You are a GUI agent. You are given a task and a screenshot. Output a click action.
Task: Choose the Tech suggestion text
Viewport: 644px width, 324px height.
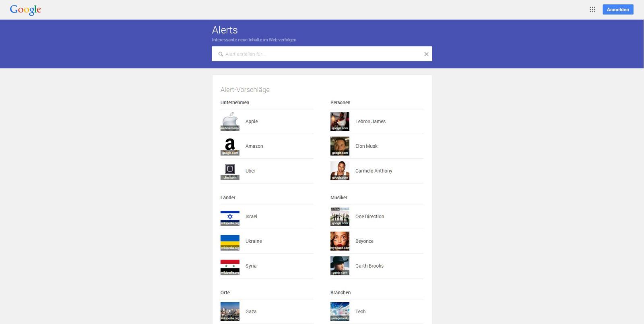[x=360, y=312]
